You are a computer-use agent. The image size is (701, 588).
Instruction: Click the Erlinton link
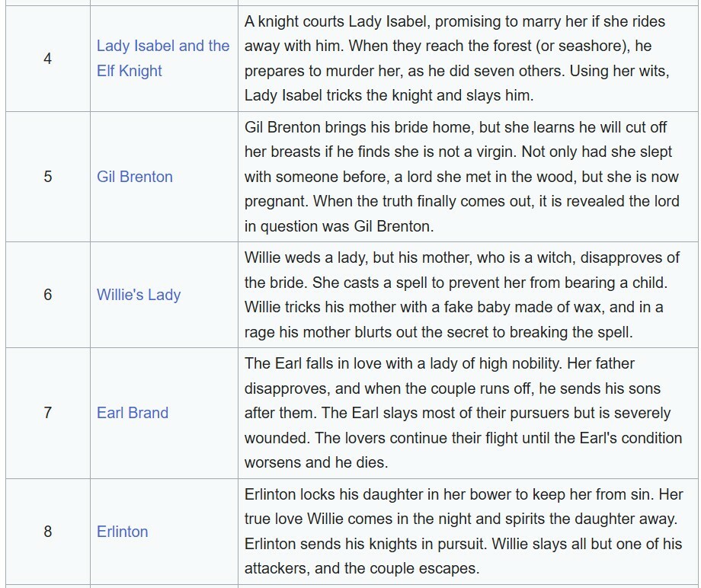coord(123,532)
